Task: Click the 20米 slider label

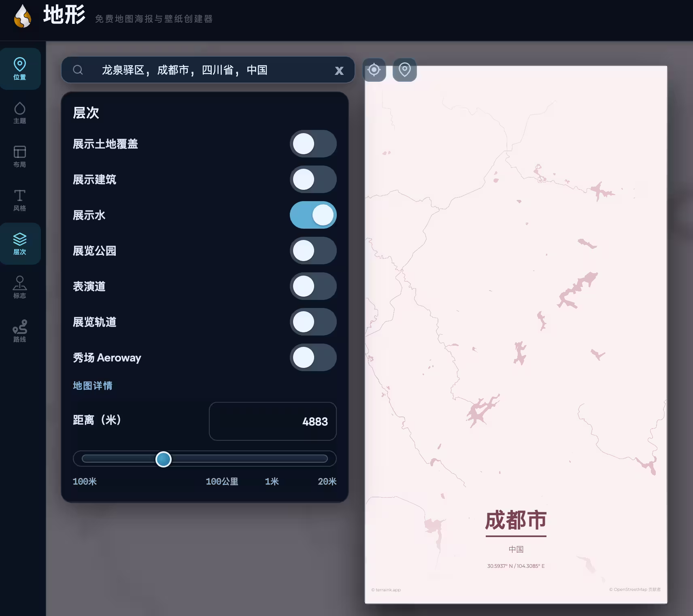Action: (x=327, y=481)
